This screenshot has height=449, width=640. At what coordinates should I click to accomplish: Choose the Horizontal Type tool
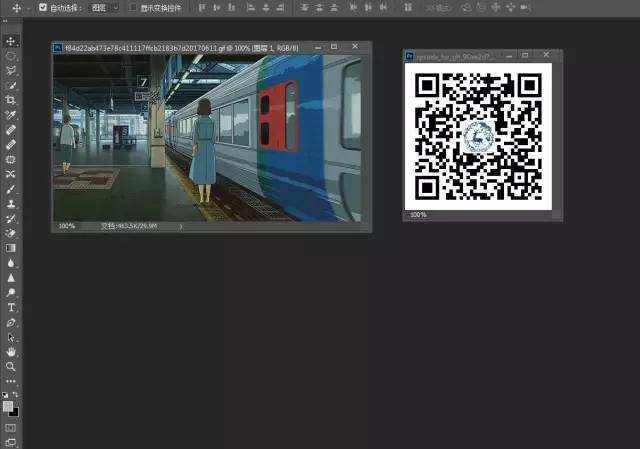12,307
